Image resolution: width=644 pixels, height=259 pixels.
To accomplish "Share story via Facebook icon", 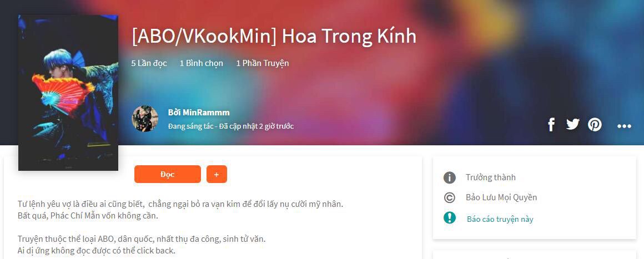I will [551, 124].
